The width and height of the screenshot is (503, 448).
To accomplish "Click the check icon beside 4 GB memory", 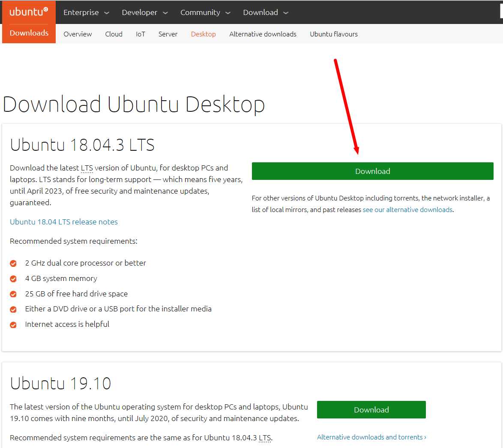I will (x=13, y=279).
